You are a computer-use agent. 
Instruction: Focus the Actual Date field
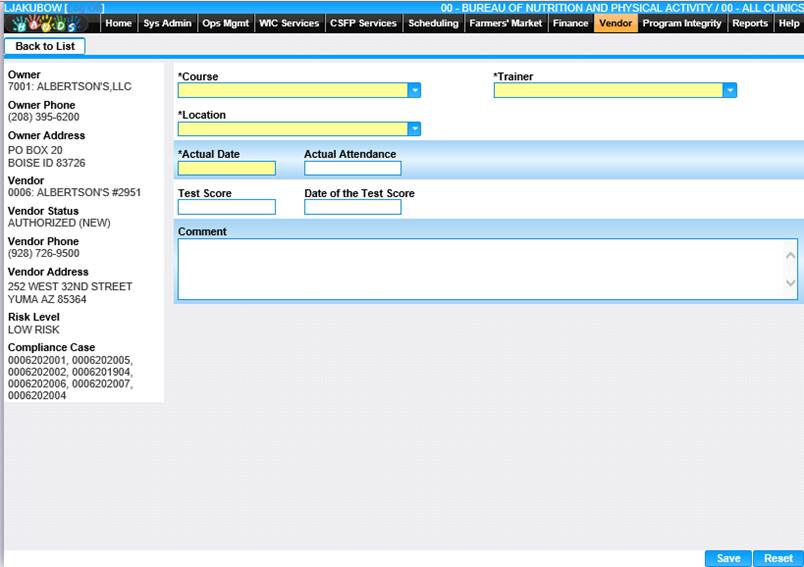coord(227,168)
